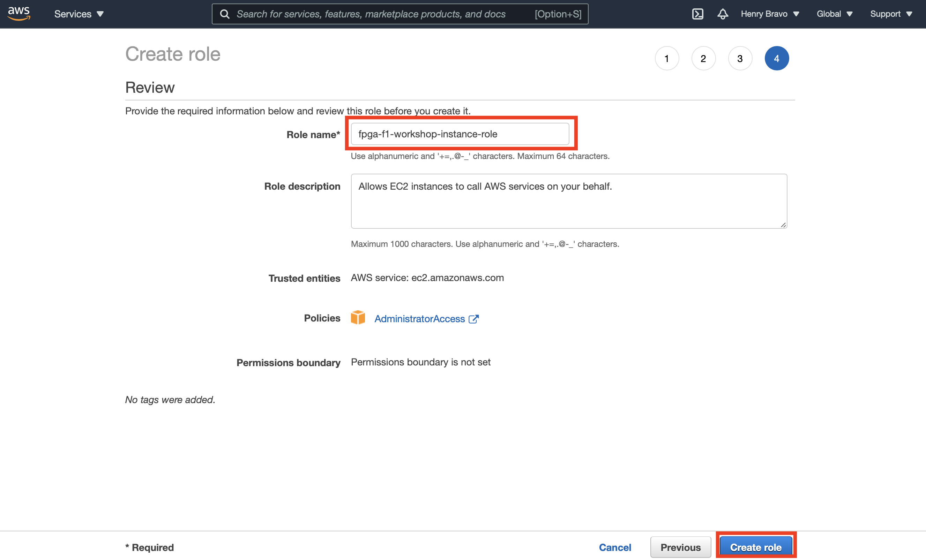Screen dimensions: 926x560
Task: Go to wizard step 1
Action: (x=667, y=58)
